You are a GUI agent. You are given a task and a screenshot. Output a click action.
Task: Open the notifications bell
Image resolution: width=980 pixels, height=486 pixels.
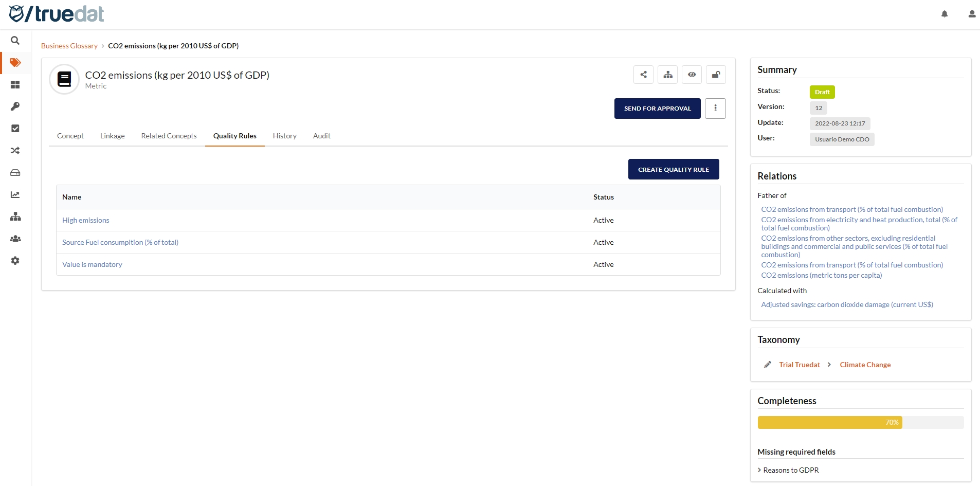coord(945,14)
